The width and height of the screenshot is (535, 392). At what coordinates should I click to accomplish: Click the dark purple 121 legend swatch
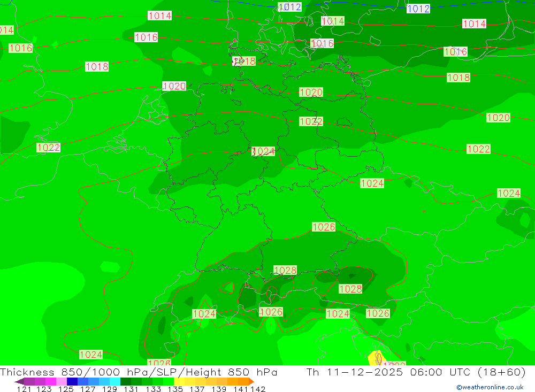coord(29,381)
